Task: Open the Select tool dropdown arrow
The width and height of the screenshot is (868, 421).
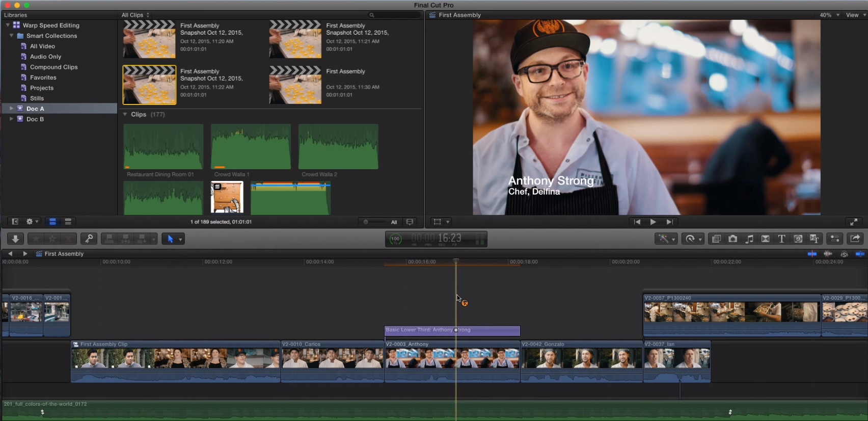Action: point(180,239)
